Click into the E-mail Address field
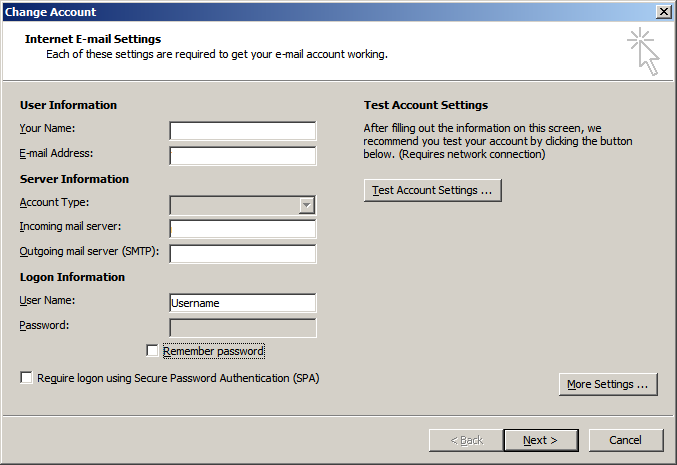 pyautogui.click(x=243, y=156)
